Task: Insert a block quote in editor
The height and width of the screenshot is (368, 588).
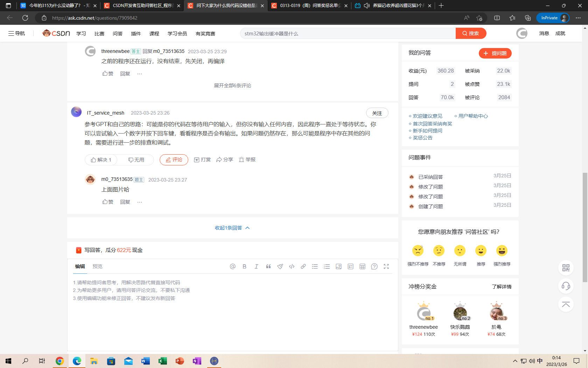Action: pos(268,266)
